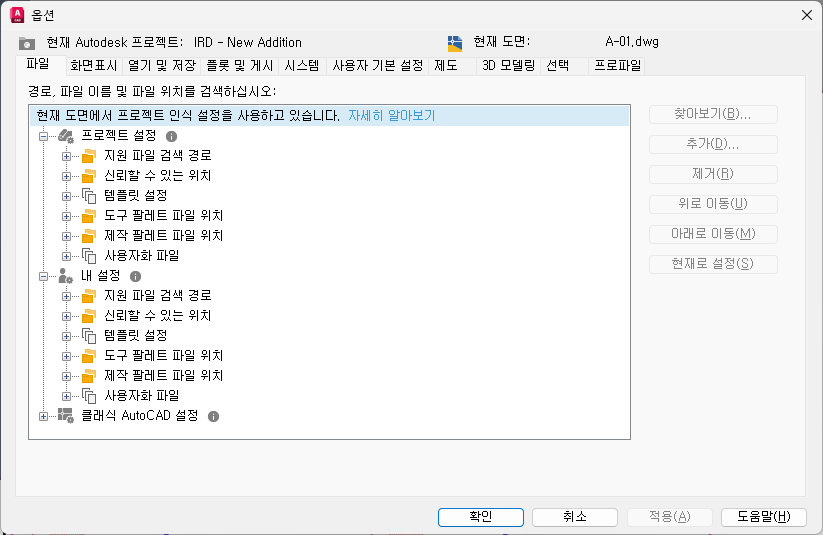Select the 클래식 AutoCAD 설정 label

(140, 416)
